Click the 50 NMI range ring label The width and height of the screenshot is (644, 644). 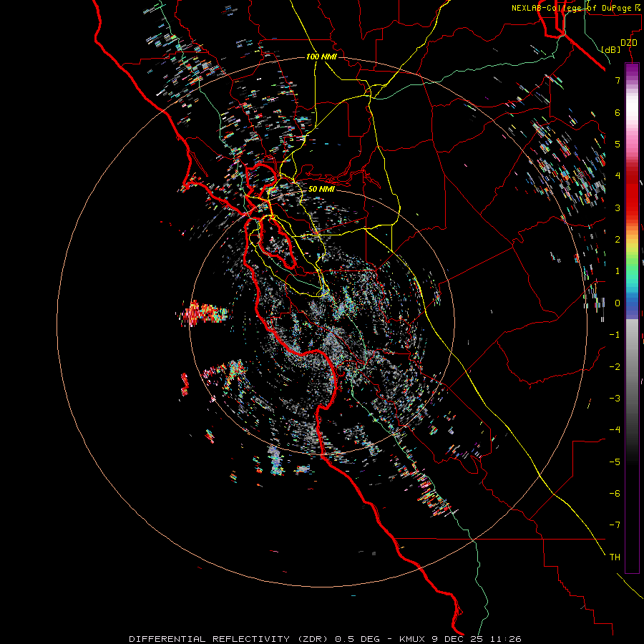click(x=321, y=189)
